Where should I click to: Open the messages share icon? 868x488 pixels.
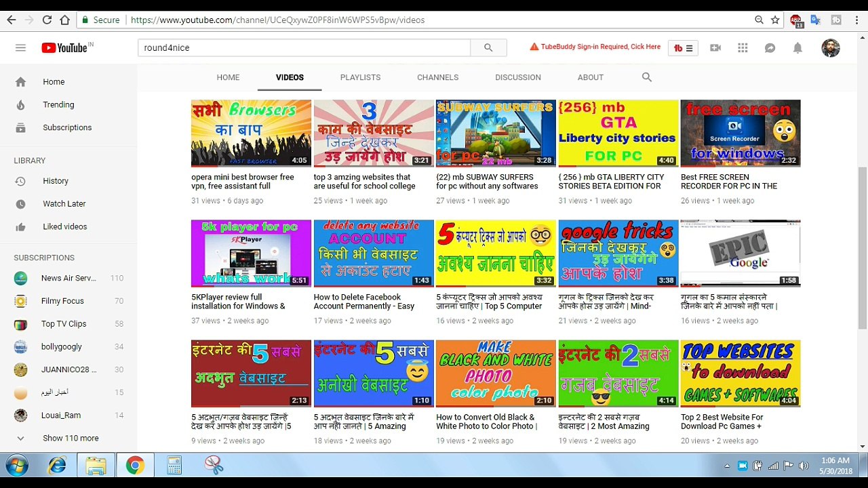770,47
